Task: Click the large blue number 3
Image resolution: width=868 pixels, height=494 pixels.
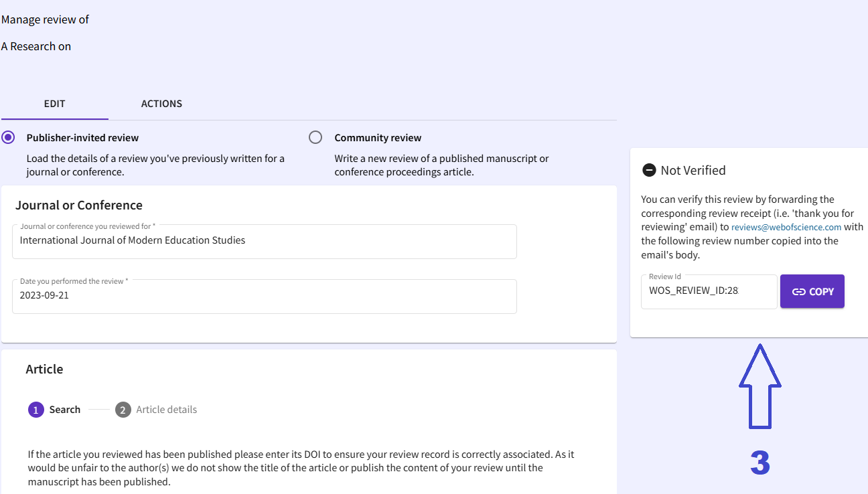Action: (x=759, y=463)
